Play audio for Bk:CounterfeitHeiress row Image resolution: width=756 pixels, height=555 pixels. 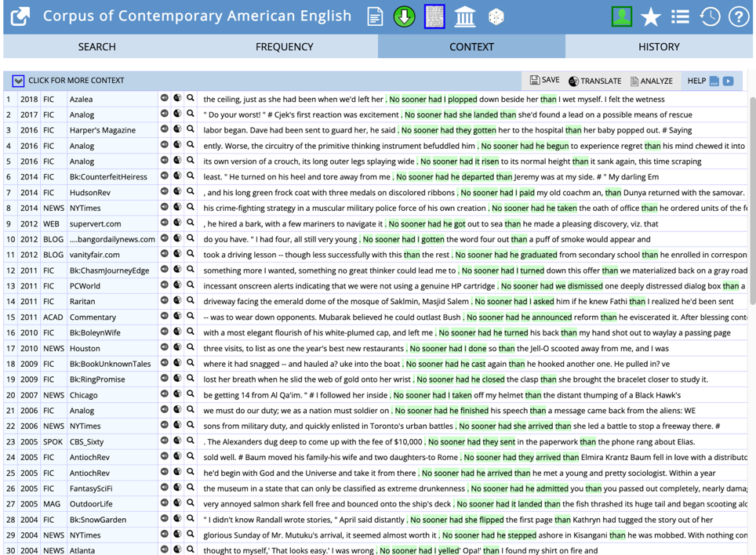click(165, 176)
